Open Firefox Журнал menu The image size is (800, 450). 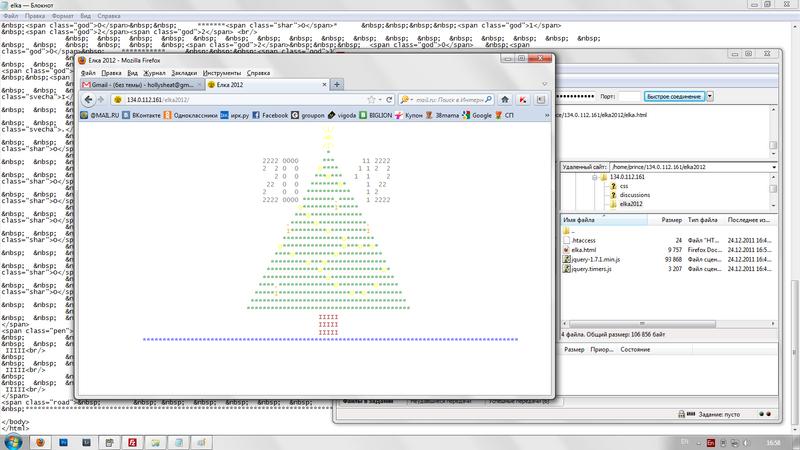click(154, 73)
